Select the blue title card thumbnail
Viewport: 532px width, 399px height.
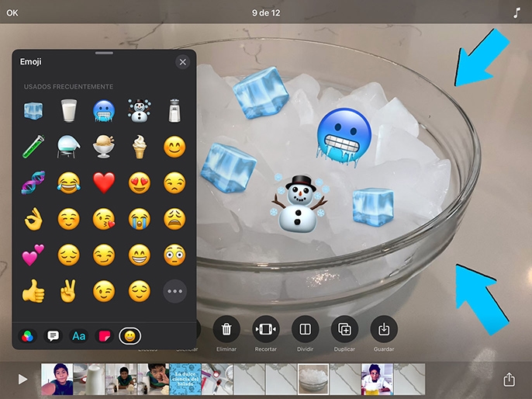pos(185,379)
